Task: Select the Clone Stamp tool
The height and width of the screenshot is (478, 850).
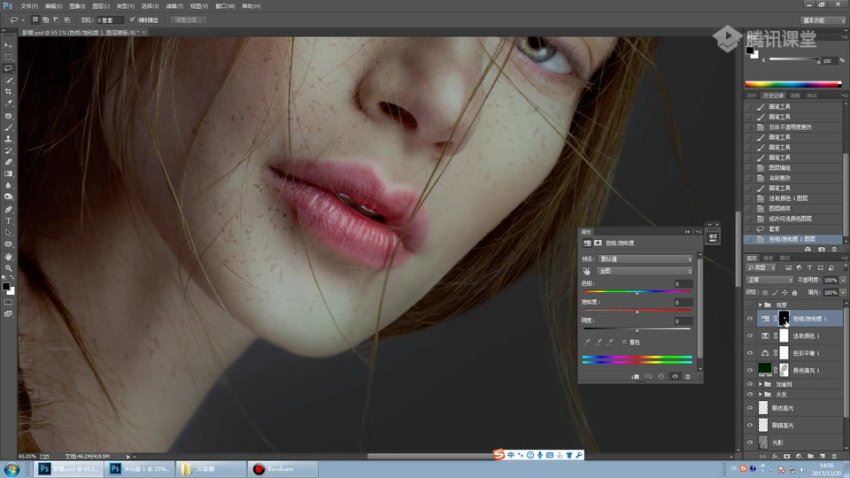Action: pyautogui.click(x=8, y=139)
